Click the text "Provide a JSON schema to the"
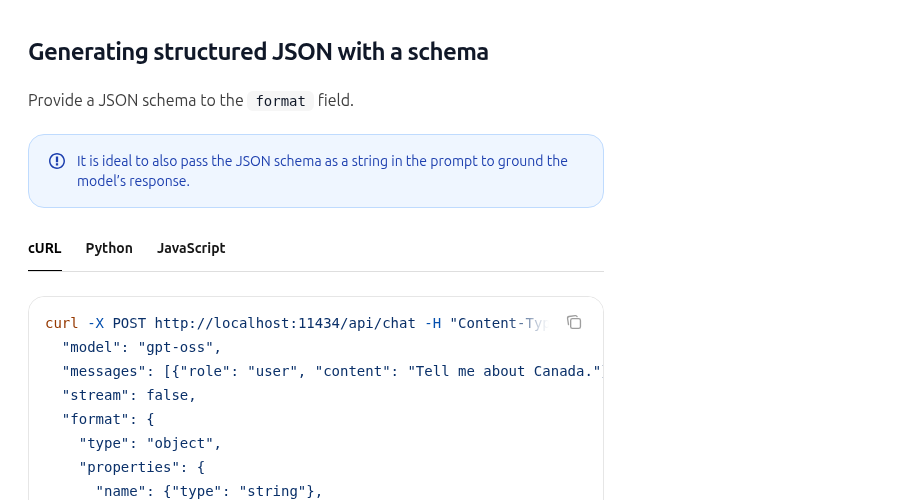Image resolution: width=900 pixels, height=500 pixels. click(x=135, y=100)
